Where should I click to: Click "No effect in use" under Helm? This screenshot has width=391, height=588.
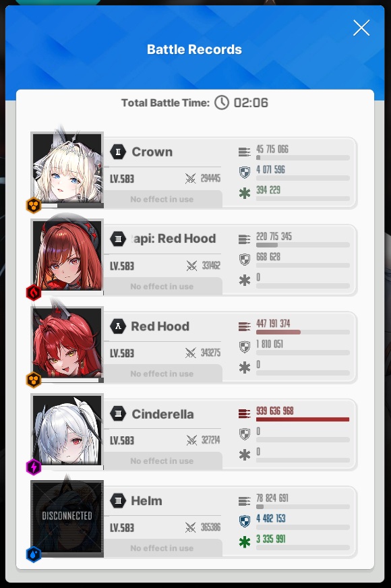162,548
